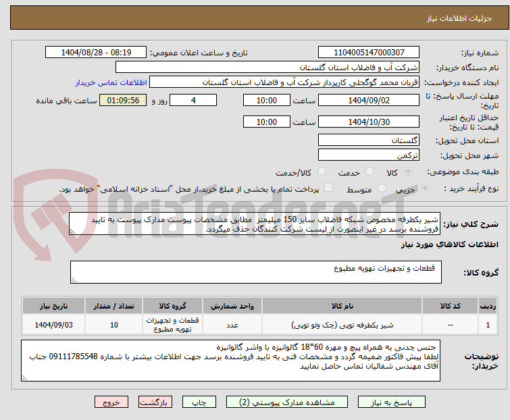Image resolution: width=510 pixels, height=420 pixels.
Task: Click the remaining time 01:09:56 field
Action: click(x=123, y=100)
